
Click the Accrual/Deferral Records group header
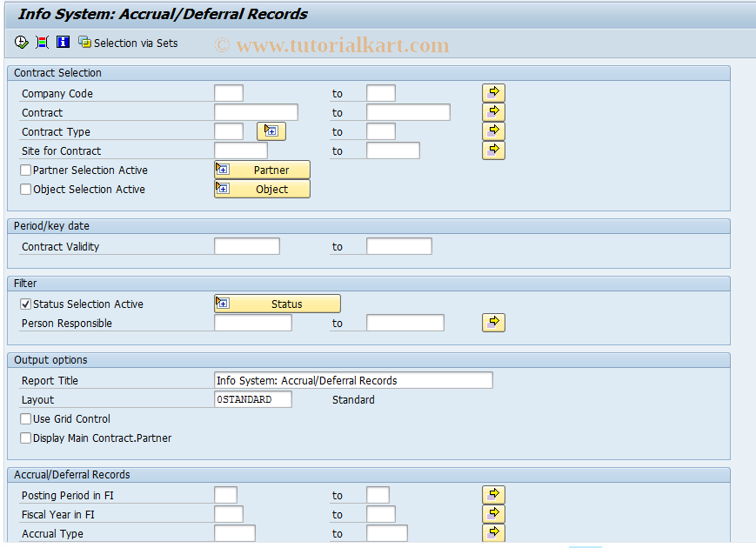click(x=369, y=475)
